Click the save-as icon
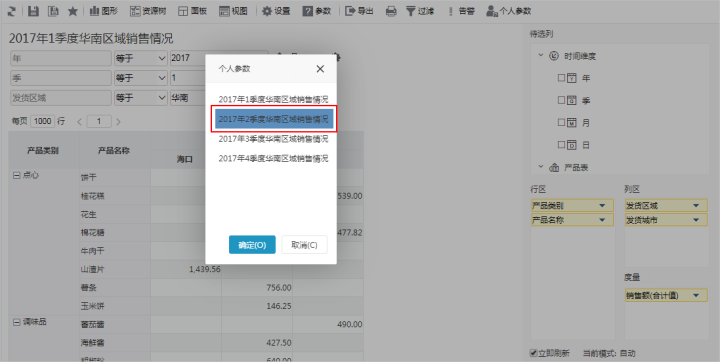 tap(53, 11)
